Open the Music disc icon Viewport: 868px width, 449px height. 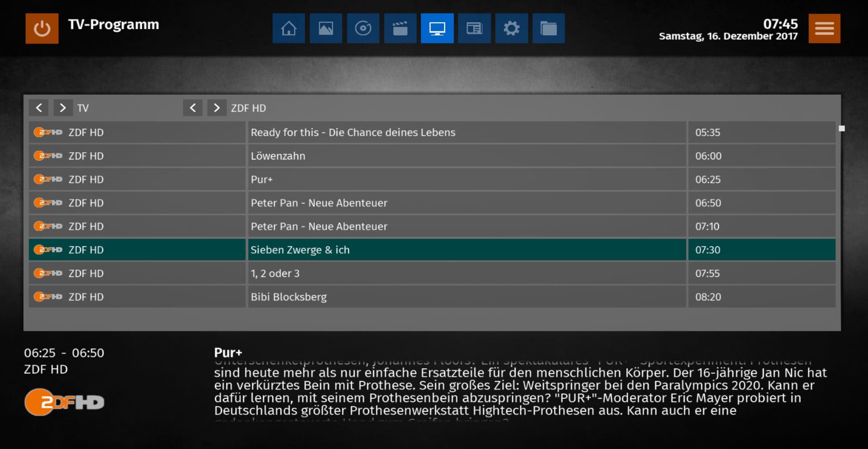tap(363, 28)
